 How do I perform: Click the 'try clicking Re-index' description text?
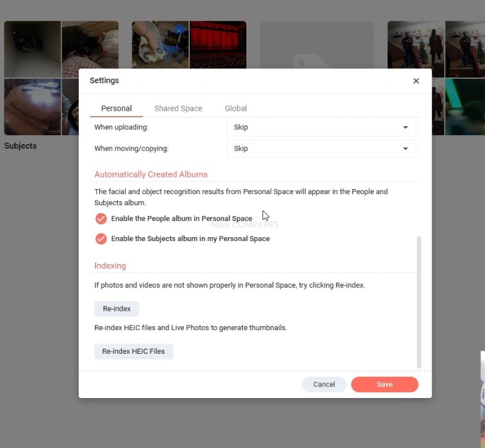(230, 285)
